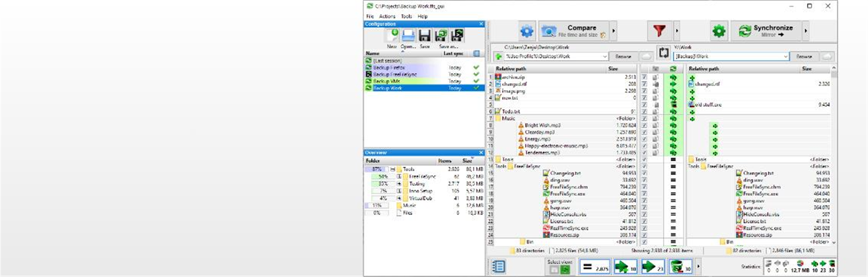Click right cloud storage button
Viewport: 868px width, 277px height.
tap(827, 56)
